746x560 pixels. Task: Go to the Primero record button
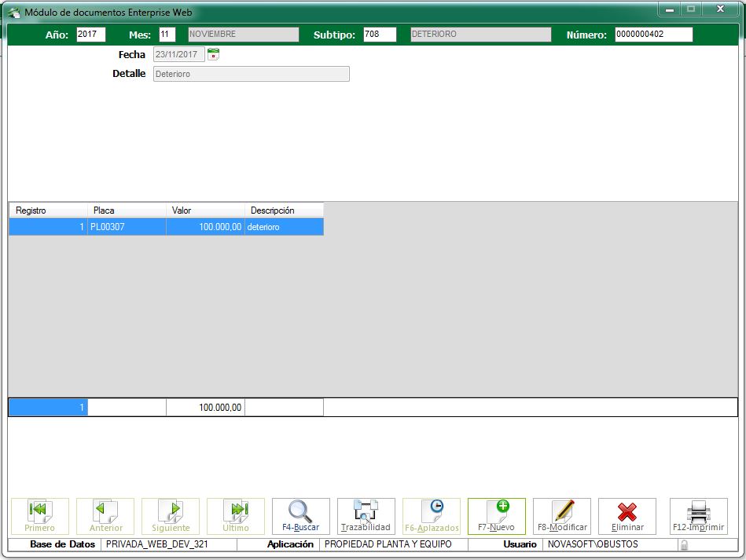40,516
